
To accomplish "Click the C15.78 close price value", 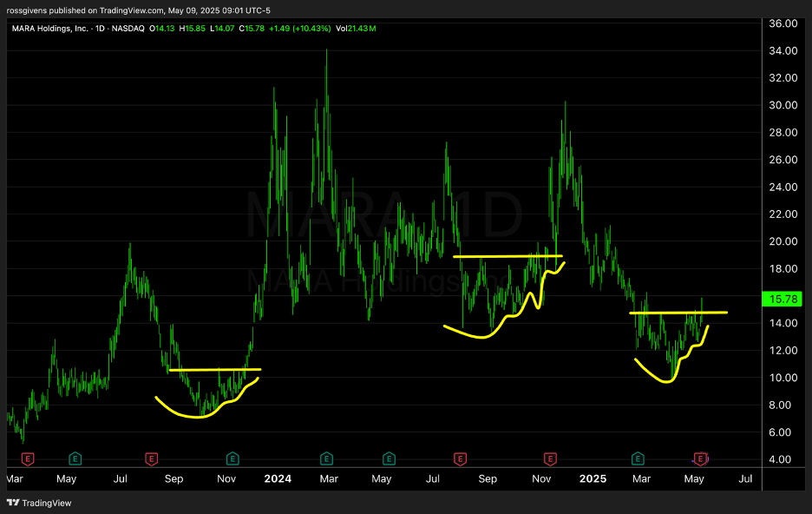I will [x=252, y=29].
